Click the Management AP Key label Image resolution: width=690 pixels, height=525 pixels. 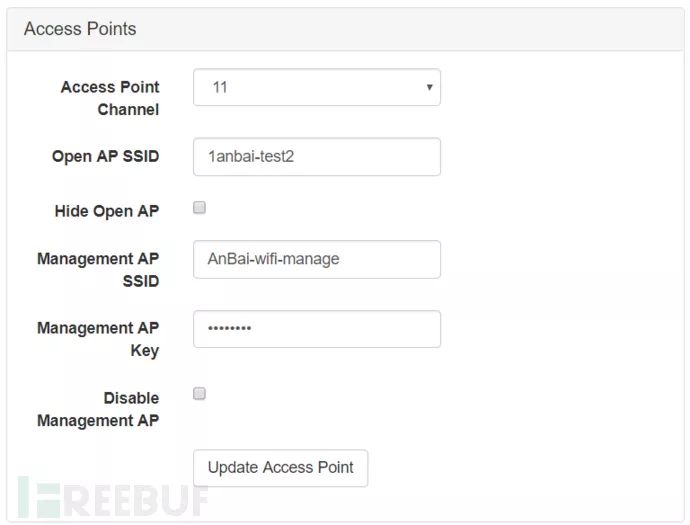98,339
